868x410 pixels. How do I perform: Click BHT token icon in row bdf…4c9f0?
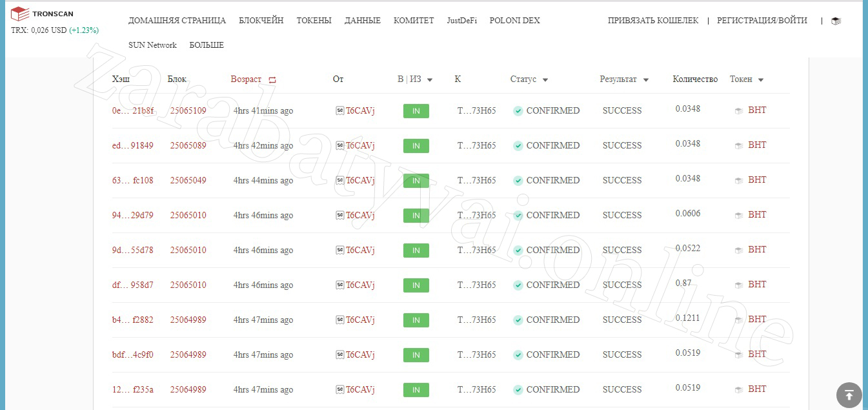coord(739,354)
